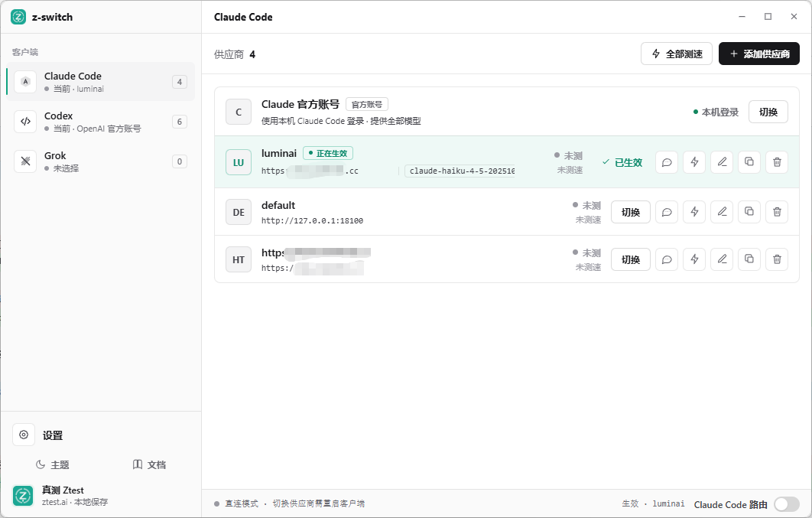Switch to Claude 官方账号 provider

coord(768,112)
